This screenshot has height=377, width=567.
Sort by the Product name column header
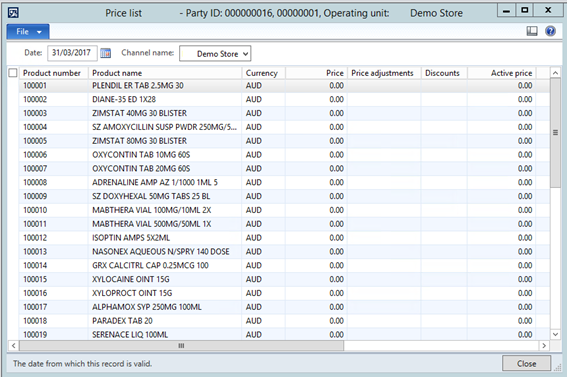(165, 73)
